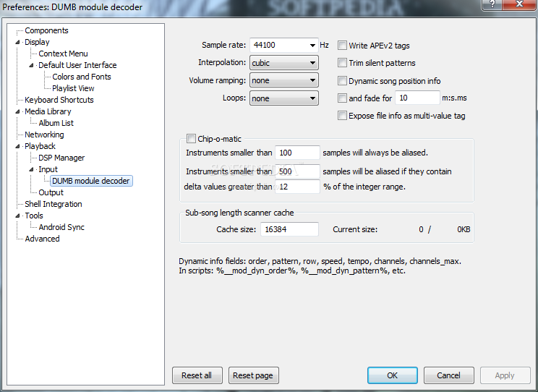Open Android Sync page

pyautogui.click(x=61, y=227)
